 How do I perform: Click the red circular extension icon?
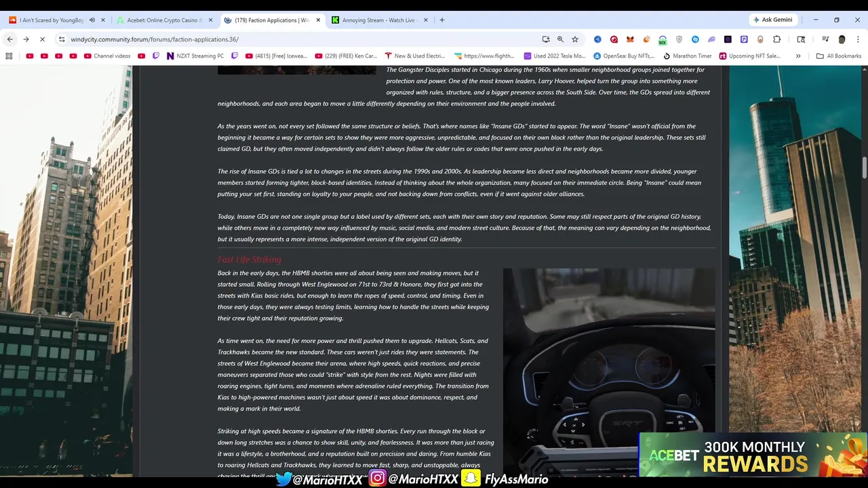614,39
